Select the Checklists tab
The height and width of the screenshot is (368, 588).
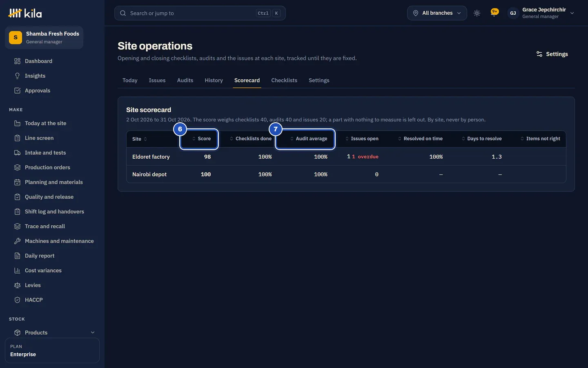pos(284,81)
